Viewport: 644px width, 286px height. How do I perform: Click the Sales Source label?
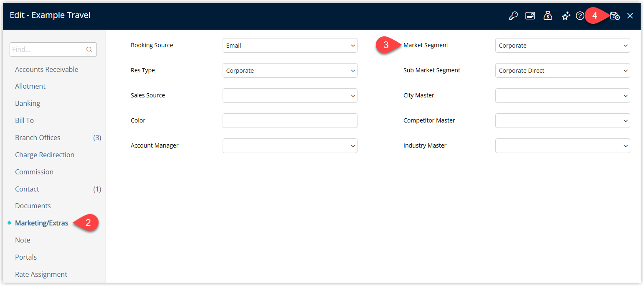click(x=148, y=95)
